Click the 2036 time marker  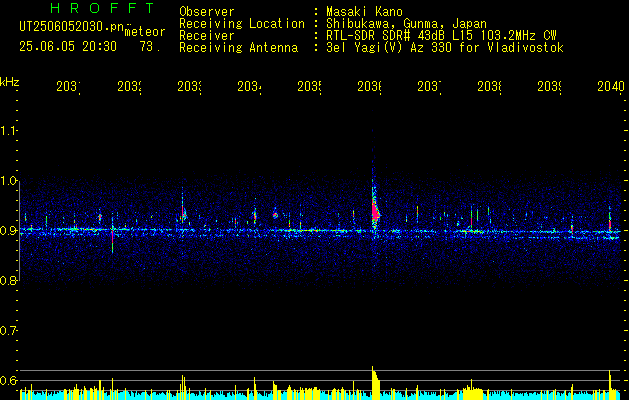click(369, 87)
